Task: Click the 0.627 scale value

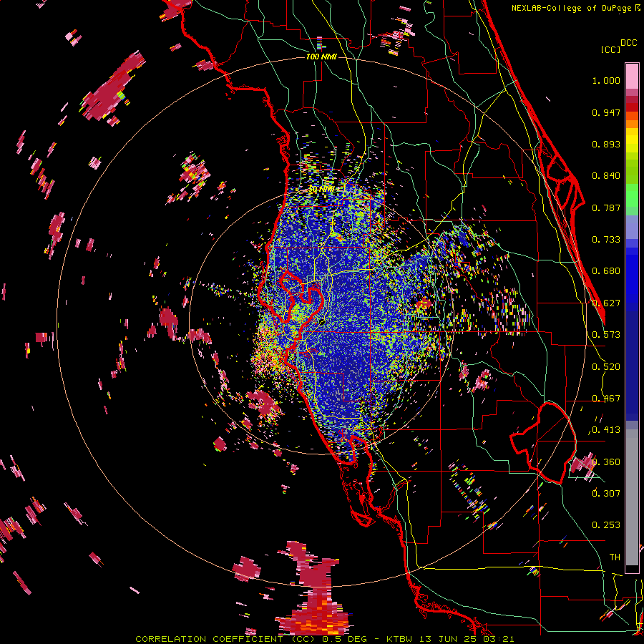Action: click(606, 303)
